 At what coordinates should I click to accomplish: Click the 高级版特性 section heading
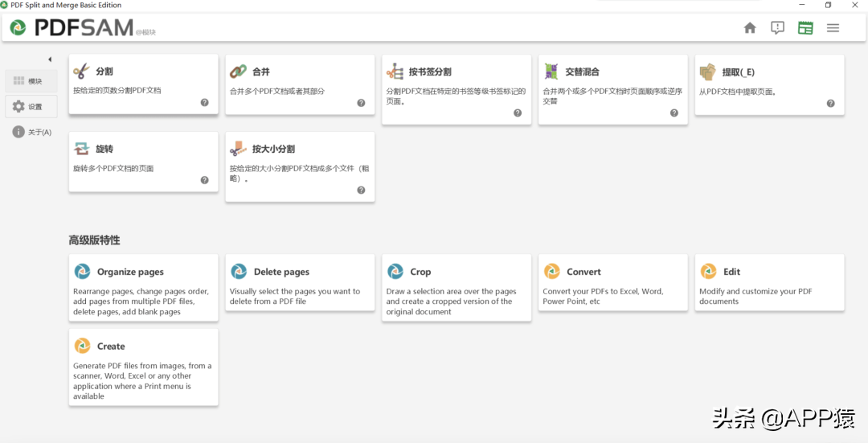pyautogui.click(x=94, y=240)
